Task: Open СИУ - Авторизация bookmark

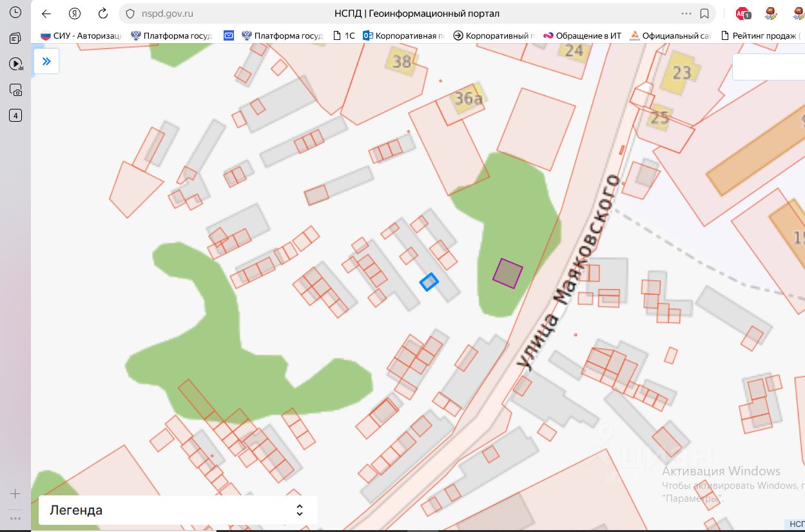Action: point(81,36)
